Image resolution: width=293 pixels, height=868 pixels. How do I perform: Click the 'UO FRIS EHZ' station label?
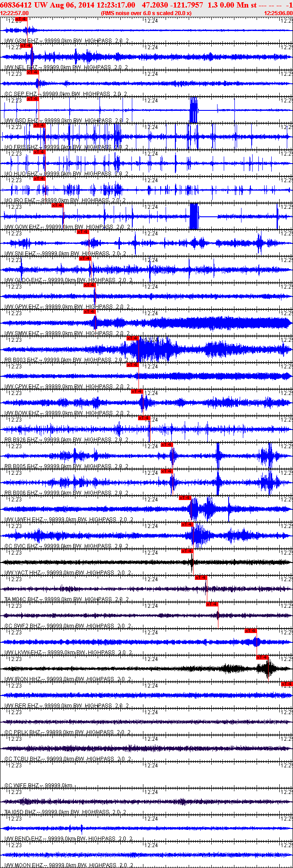[x=21, y=147]
